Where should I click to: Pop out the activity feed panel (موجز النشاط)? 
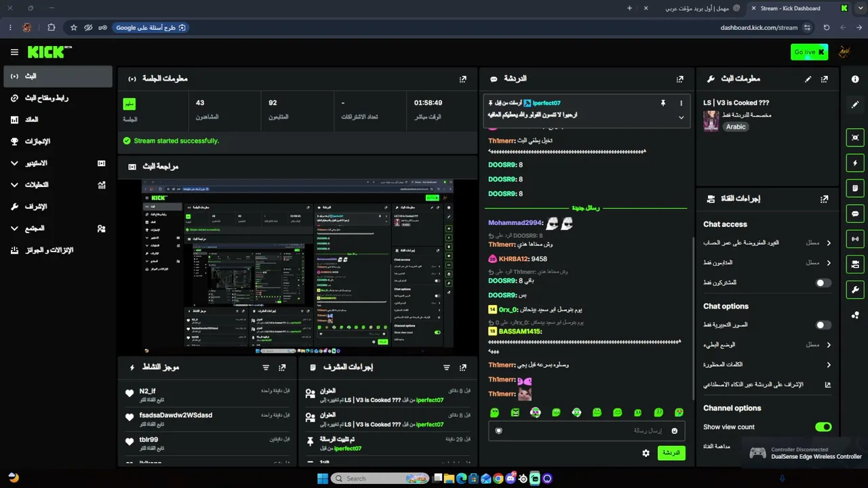[x=282, y=367]
